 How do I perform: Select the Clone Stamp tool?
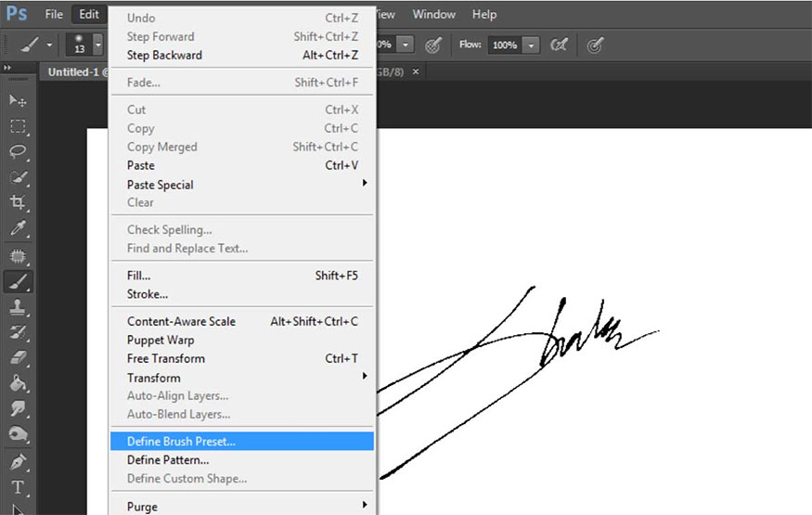point(18,307)
